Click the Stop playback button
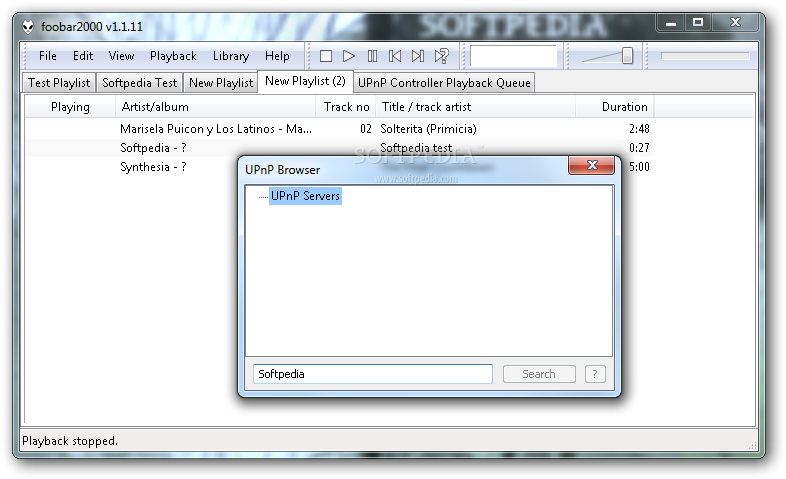This screenshot has height=479, width=786. (326, 56)
